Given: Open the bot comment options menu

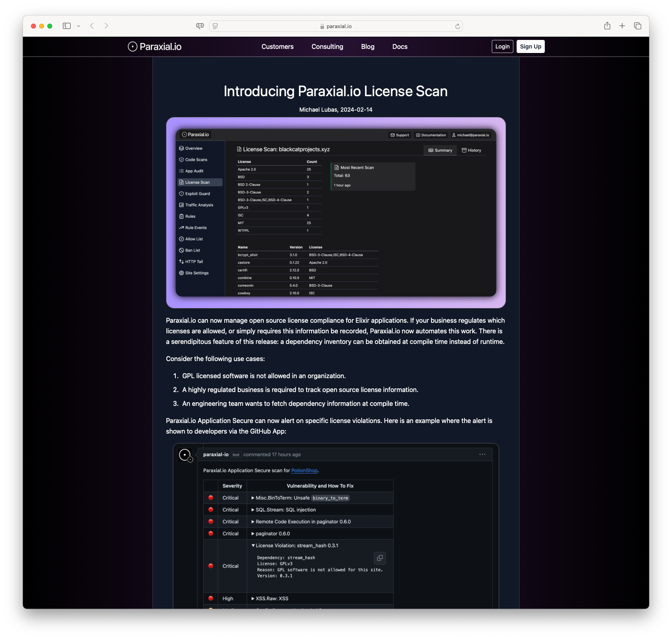Looking at the screenshot, I should 483,454.
